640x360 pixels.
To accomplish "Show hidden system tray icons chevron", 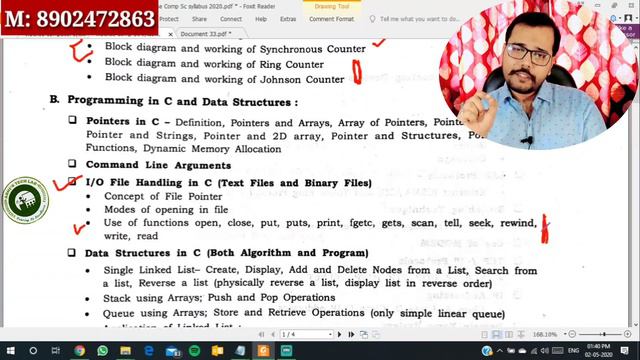I will (500, 351).
